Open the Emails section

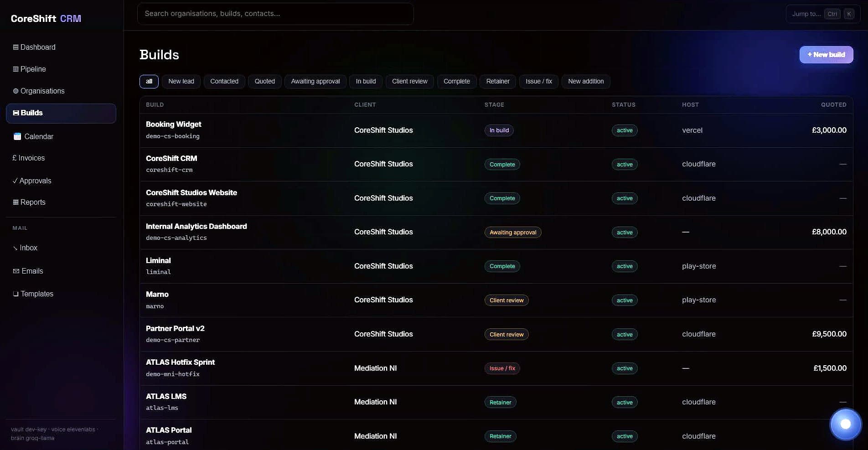61,271
